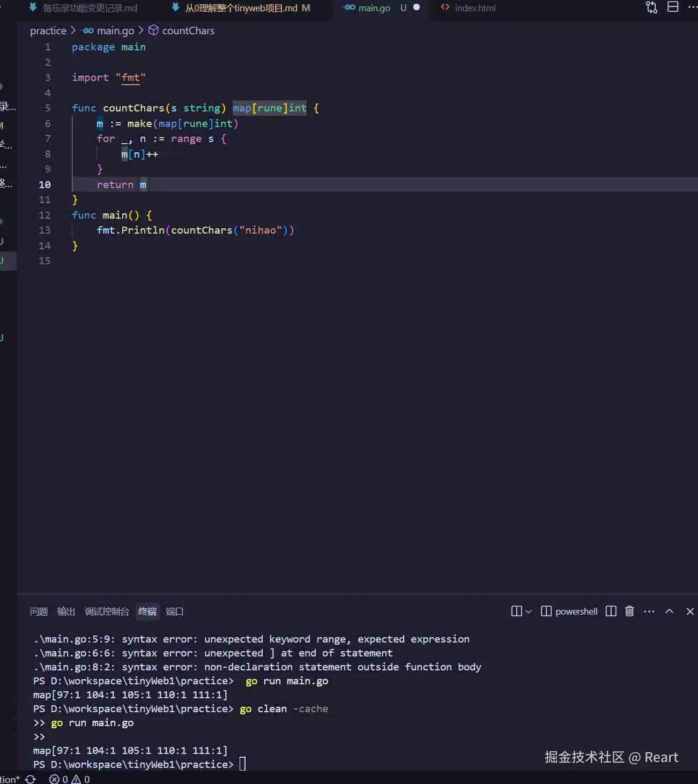The image size is (698, 784).
Task: Click "m[n]++" on line 8
Action: (139, 154)
